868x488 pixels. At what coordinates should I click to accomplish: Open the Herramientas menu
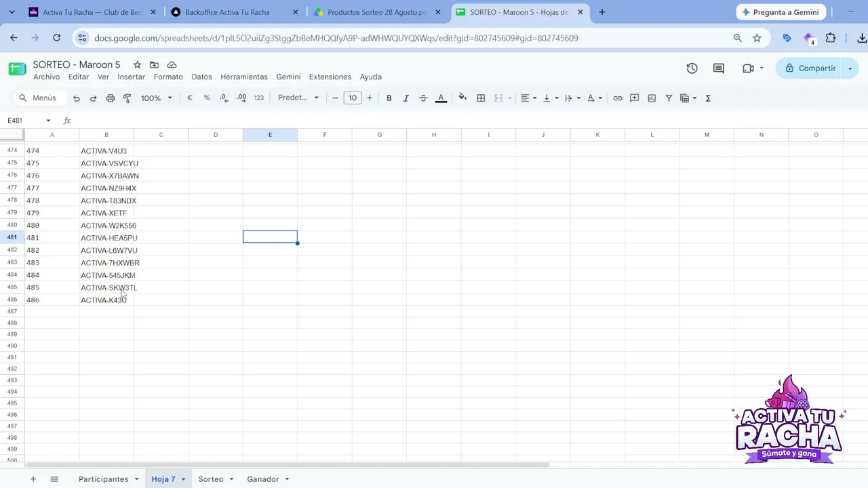(x=244, y=77)
